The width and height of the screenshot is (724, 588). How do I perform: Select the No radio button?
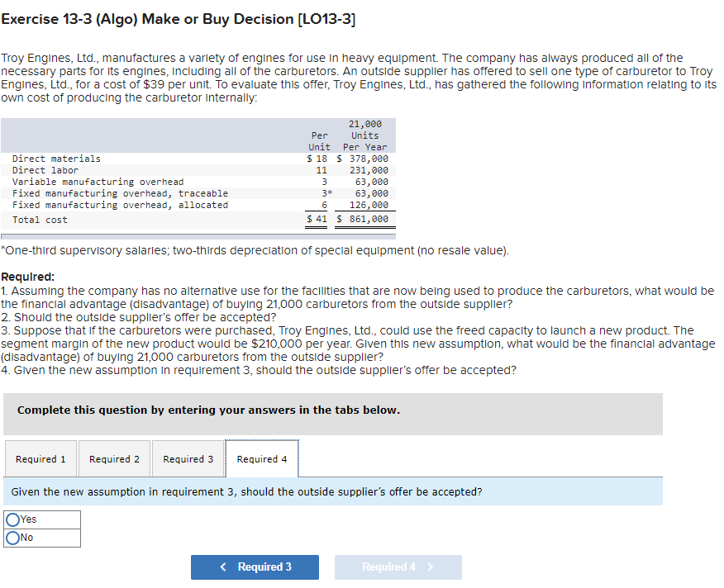[13, 538]
